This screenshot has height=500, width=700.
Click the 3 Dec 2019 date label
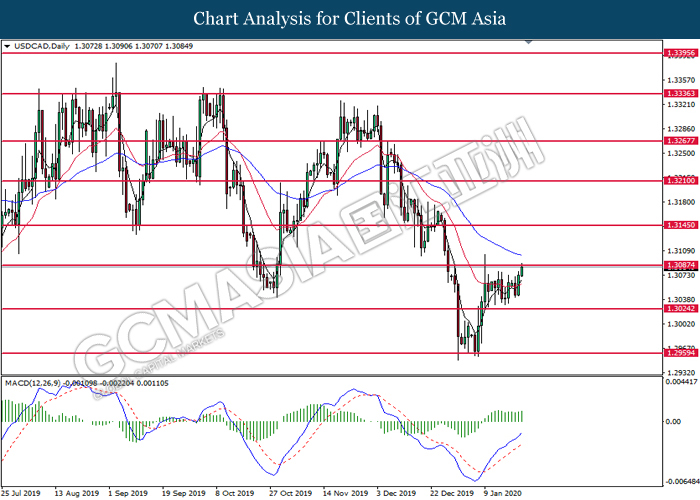point(396,493)
